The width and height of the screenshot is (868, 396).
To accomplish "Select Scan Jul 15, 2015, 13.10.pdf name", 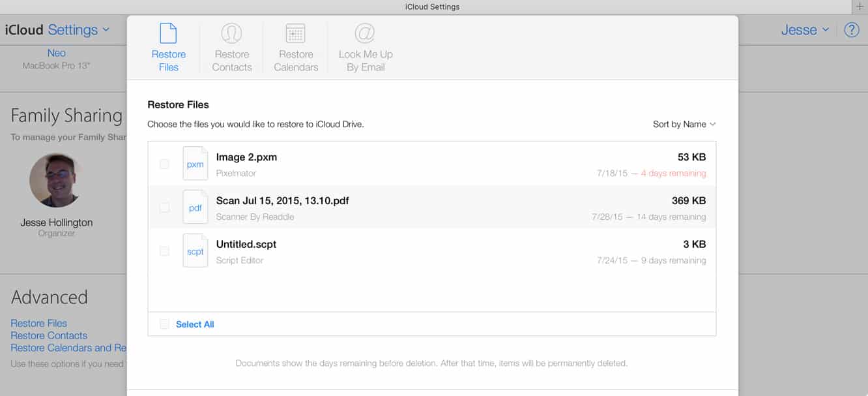I will 282,201.
